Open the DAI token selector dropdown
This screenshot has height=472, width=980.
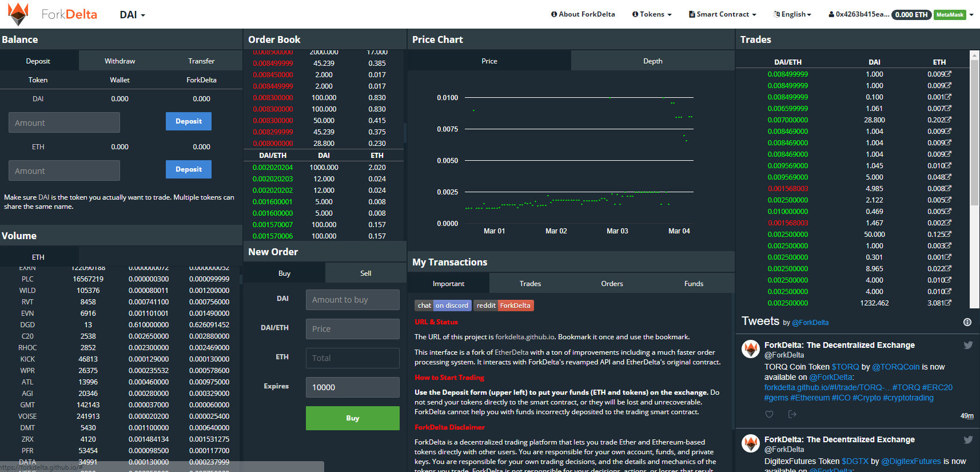133,15
